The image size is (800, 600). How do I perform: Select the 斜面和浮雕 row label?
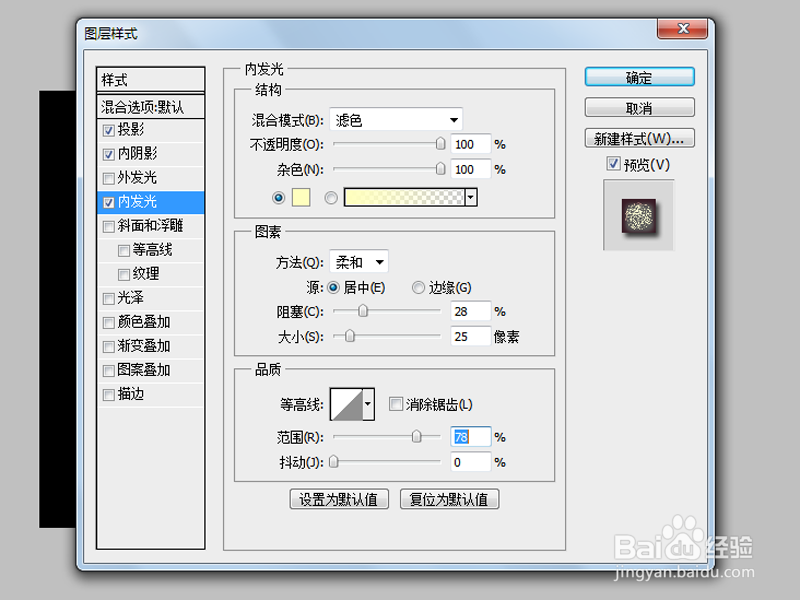(x=151, y=226)
